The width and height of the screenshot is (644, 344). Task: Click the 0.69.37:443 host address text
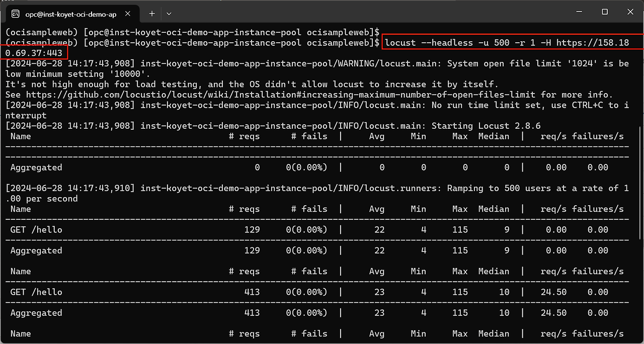coord(34,53)
